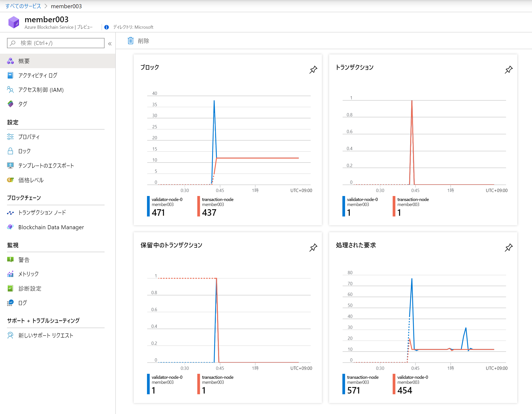Image resolution: width=532 pixels, height=414 pixels.
Task: Pin the ブロック chart to dashboard
Action: [x=313, y=70]
